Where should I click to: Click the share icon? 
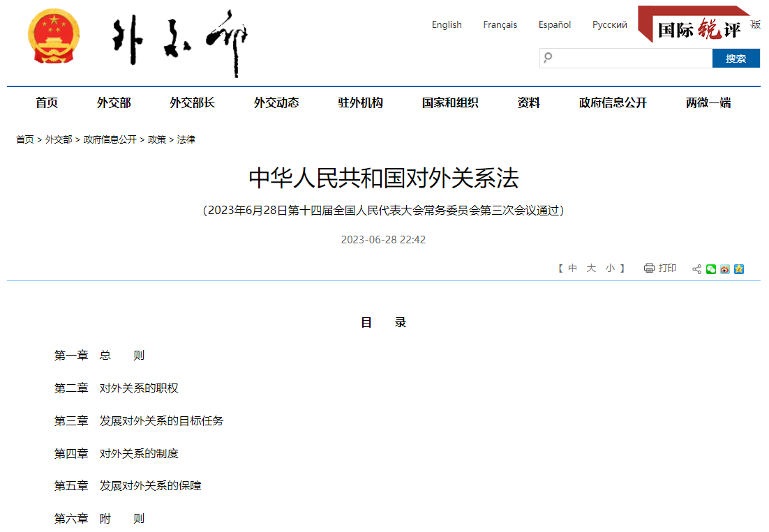click(x=696, y=269)
